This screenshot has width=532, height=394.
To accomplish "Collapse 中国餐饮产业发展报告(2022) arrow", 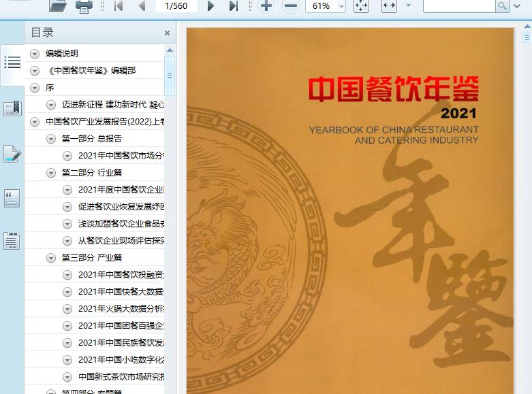I will pyautogui.click(x=35, y=122).
